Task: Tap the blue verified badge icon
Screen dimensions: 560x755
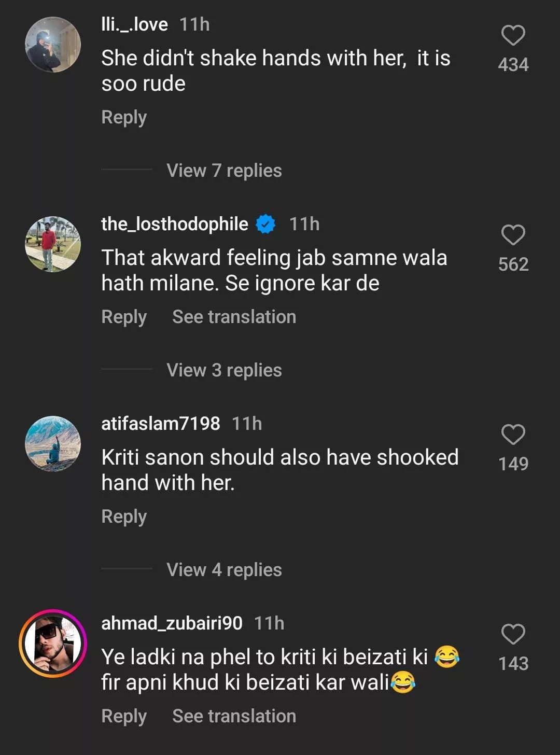Action: click(x=266, y=224)
